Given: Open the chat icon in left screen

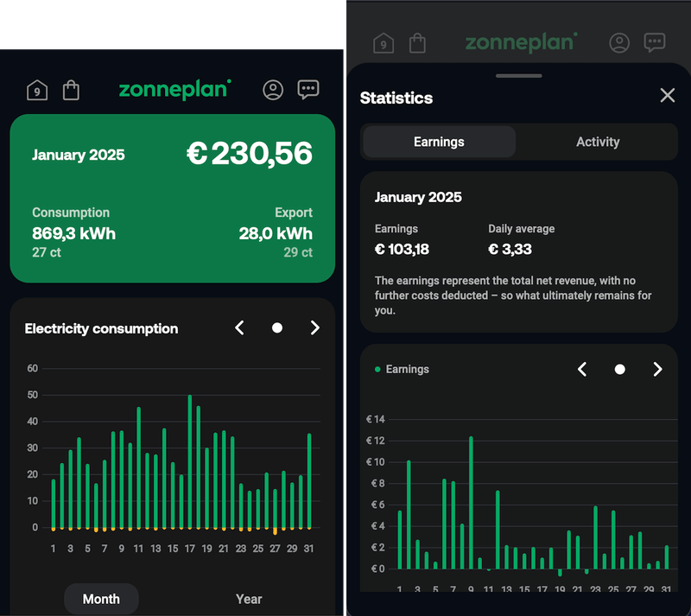Looking at the screenshot, I should click(x=308, y=90).
